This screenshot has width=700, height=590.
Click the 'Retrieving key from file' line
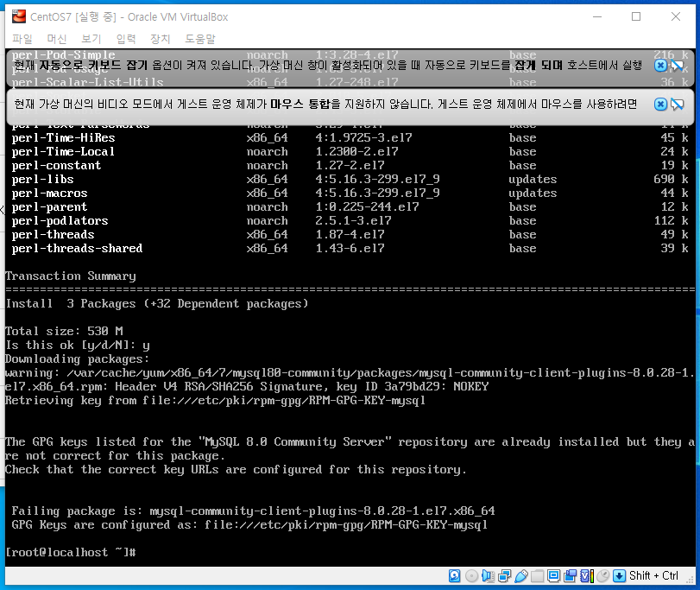pyautogui.click(x=215, y=401)
